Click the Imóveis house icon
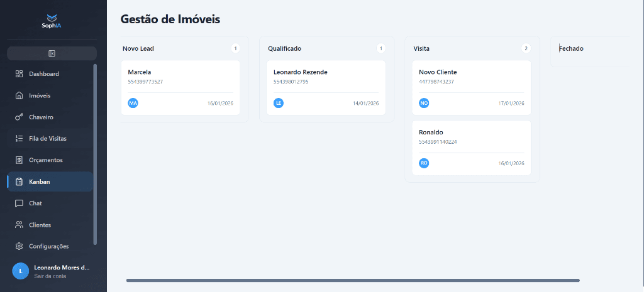The height and width of the screenshot is (292, 644). (x=19, y=95)
